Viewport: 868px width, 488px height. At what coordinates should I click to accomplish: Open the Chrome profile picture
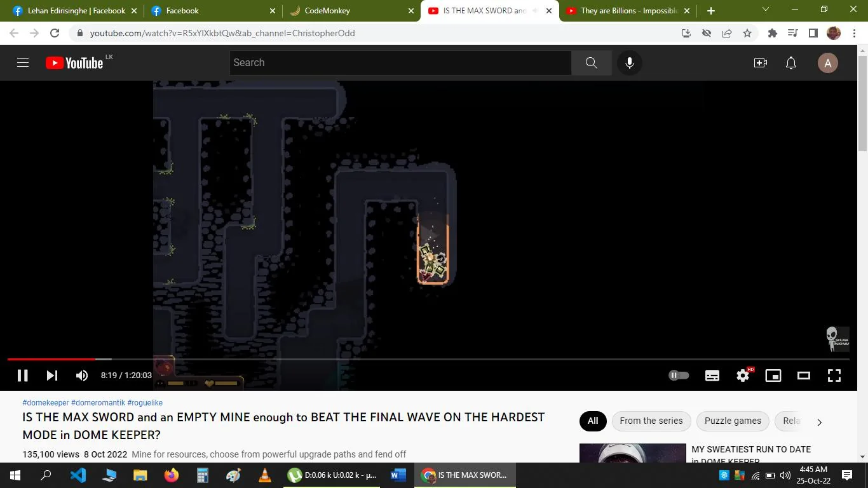(x=834, y=33)
